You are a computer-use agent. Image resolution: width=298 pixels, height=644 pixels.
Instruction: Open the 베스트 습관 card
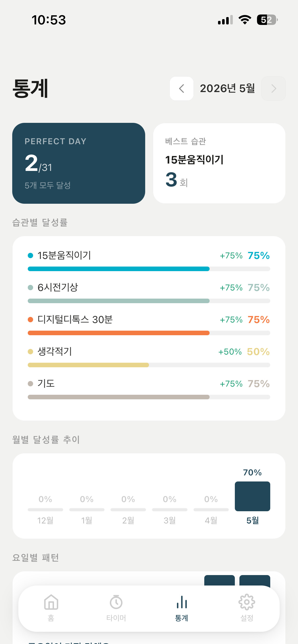click(x=219, y=163)
